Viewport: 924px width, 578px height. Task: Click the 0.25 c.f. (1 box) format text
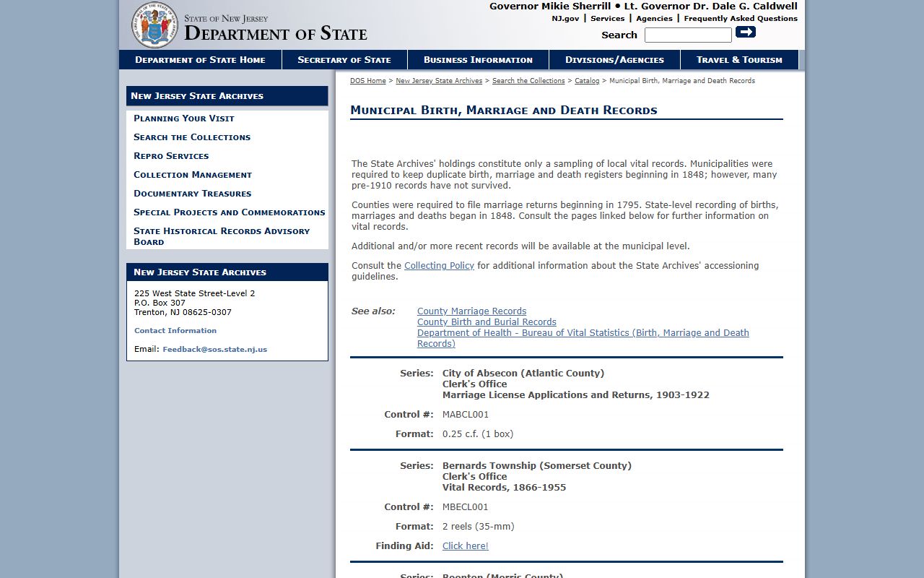478,434
